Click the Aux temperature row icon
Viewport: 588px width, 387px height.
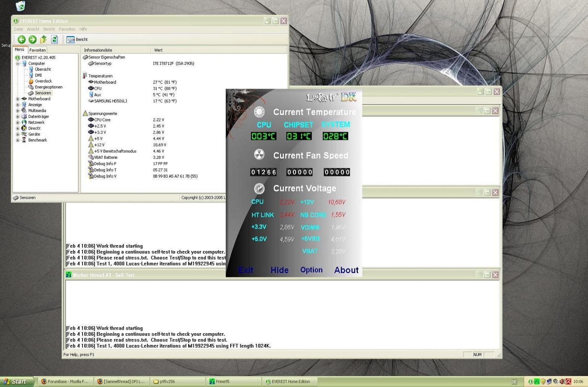pyautogui.click(x=91, y=94)
